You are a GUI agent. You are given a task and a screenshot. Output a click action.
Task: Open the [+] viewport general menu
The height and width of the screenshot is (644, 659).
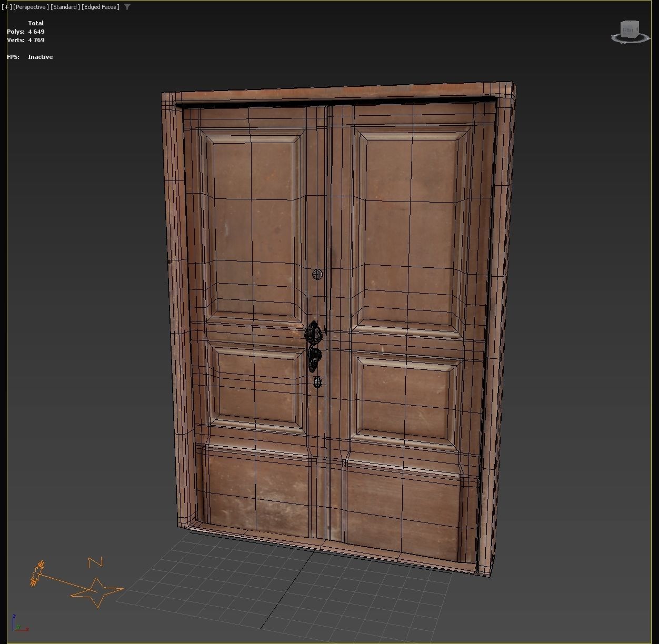coord(7,7)
